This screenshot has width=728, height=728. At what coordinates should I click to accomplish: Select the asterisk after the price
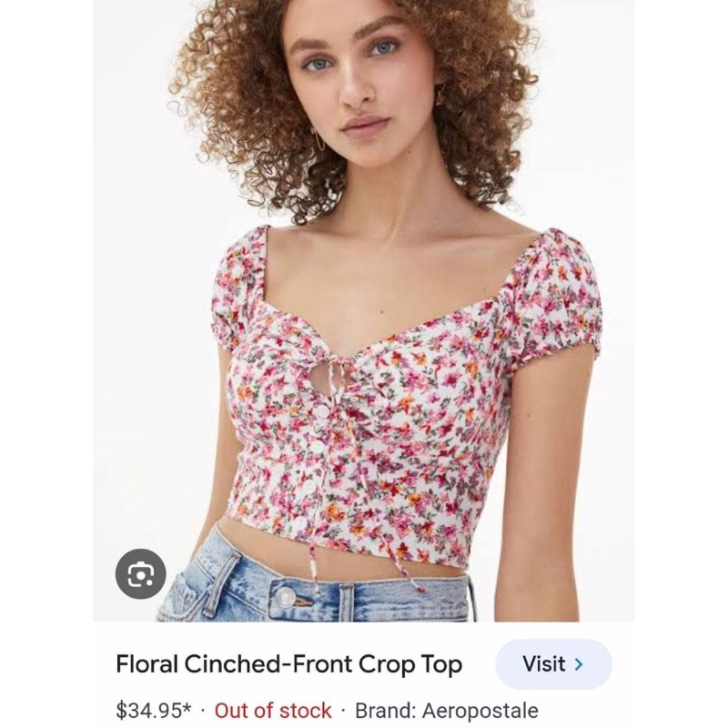click(187, 708)
